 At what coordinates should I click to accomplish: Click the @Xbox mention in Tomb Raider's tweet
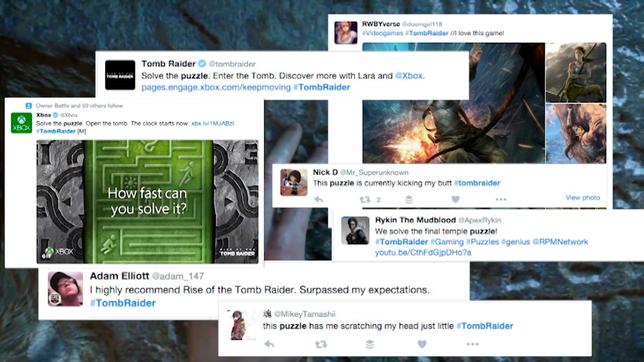click(409, 75)
